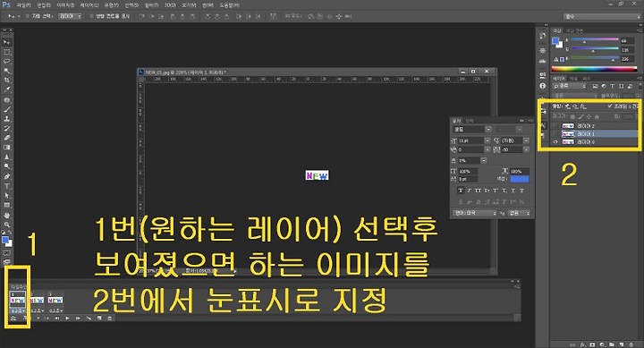
Task: Go to the previous animation frame
Action: pyautogui.click(x=57, y=318)
